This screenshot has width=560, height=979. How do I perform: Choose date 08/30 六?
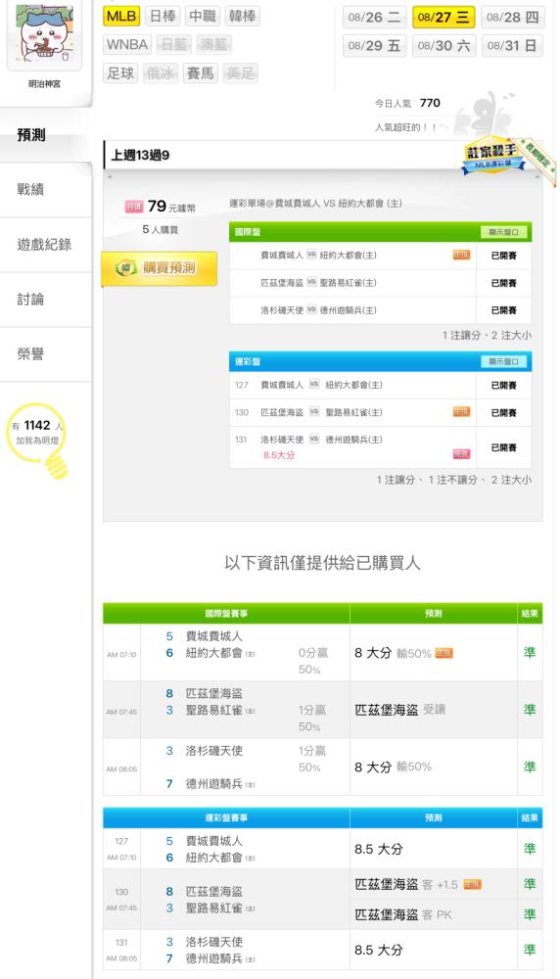click(x=443, y=46)
